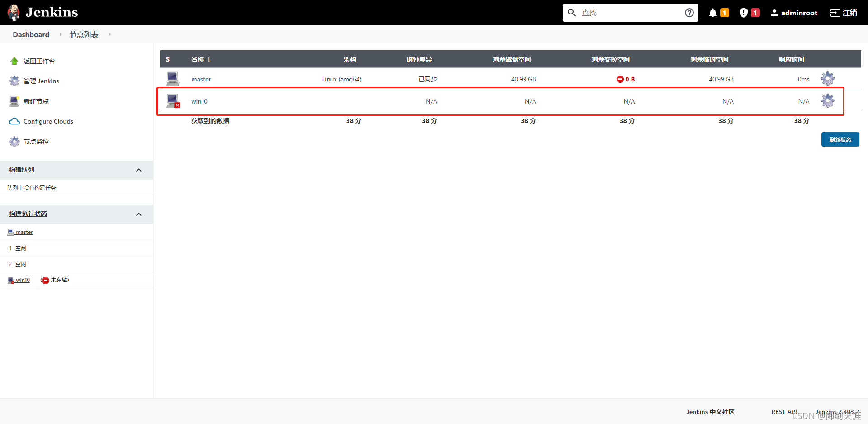Screen dimensions: 868x424
Task: Focus the 查找 search input field
Action: (x=631, y=13)
